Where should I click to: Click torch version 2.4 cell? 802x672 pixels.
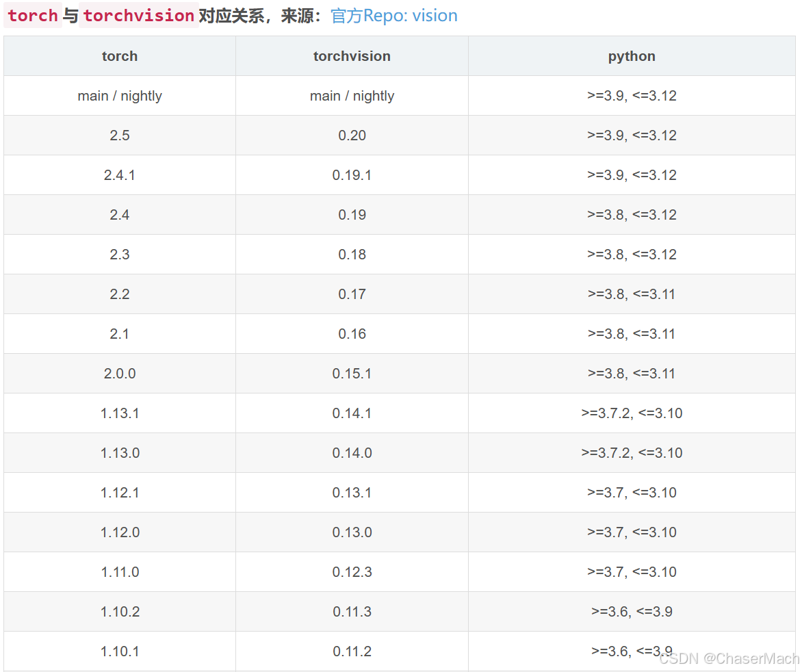(120, 215)
